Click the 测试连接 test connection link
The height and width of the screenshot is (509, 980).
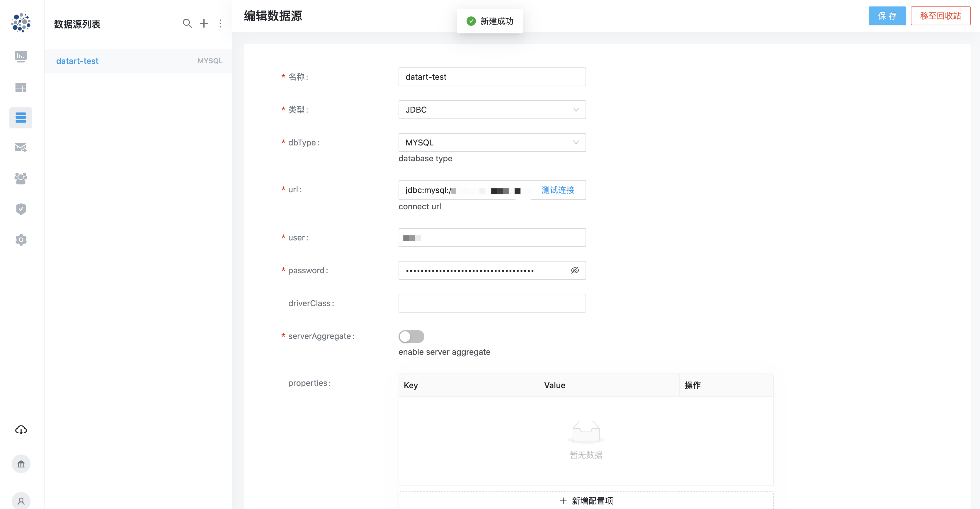coord(558,190)
